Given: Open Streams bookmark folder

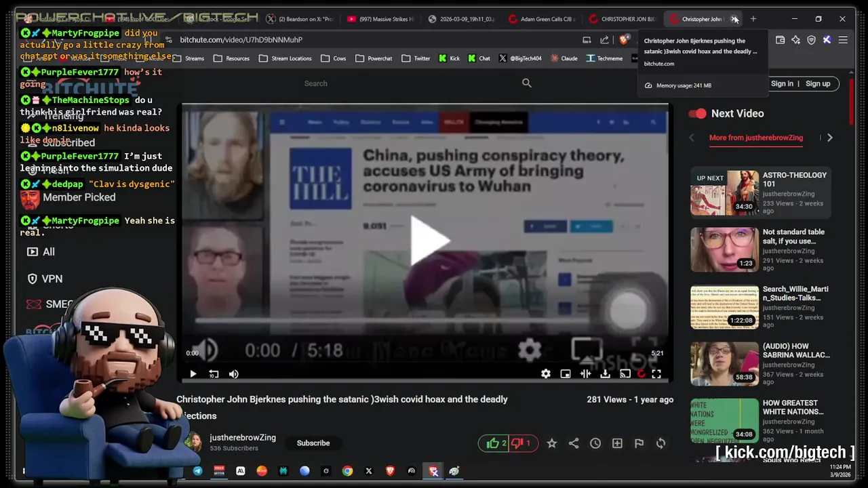Looking at the screenshot, I should [x=189, y=58].
